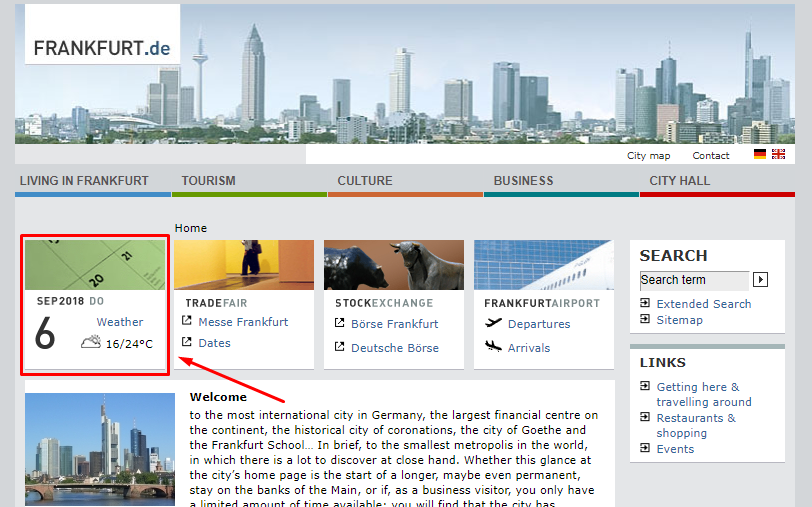Viewport: 812px width, 507px height.
Task: Open the Tourism navigation tab
Action: 208,181
